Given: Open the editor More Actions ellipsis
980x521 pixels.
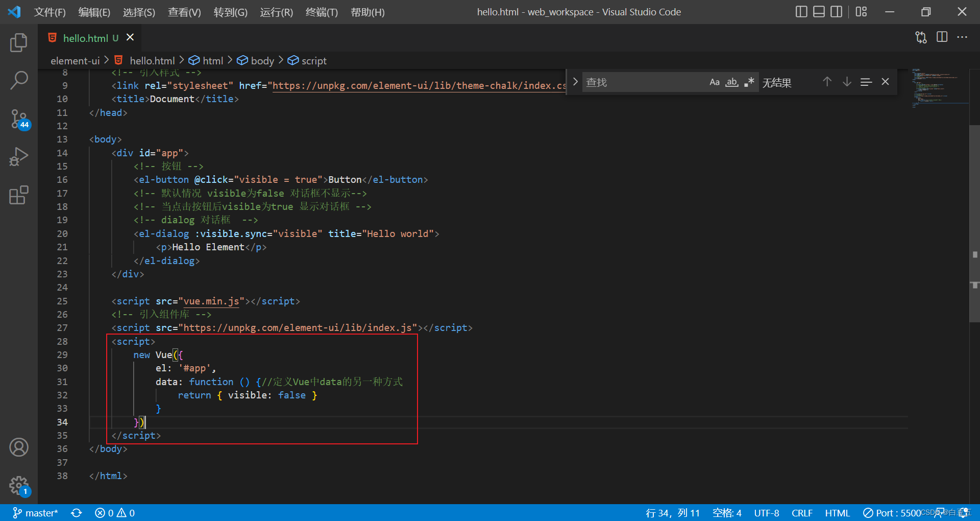Looking at the screenshot, I should [x=962, y=37].
